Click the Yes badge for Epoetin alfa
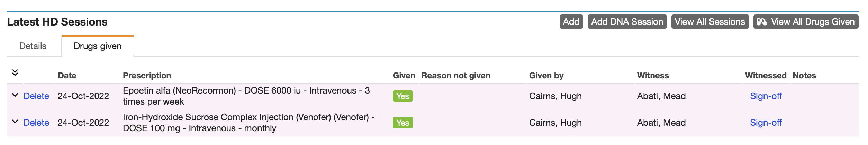The height and width of the screenshot is (145, 868). tap(403, 96)
